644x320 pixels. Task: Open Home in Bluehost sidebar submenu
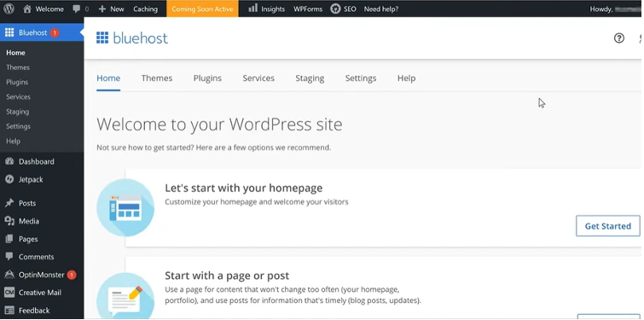(15, 53)
